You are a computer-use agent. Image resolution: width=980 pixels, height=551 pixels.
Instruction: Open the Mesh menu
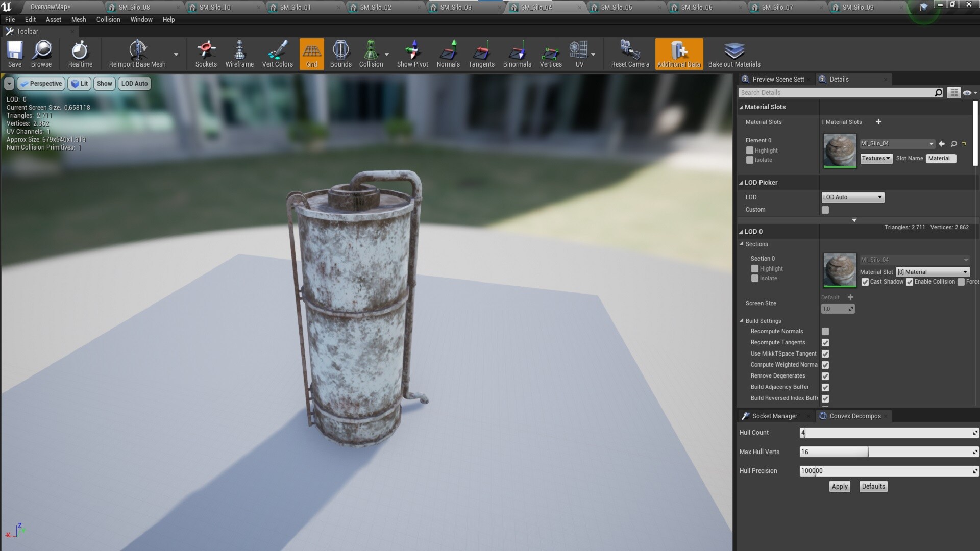[79, 19]
